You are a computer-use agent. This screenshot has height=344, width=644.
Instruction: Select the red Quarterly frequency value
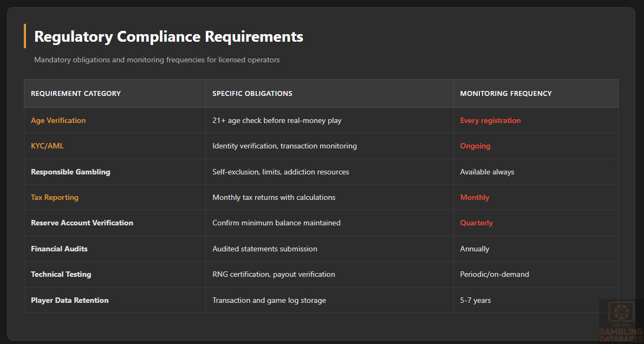click(x=476, y=223)
